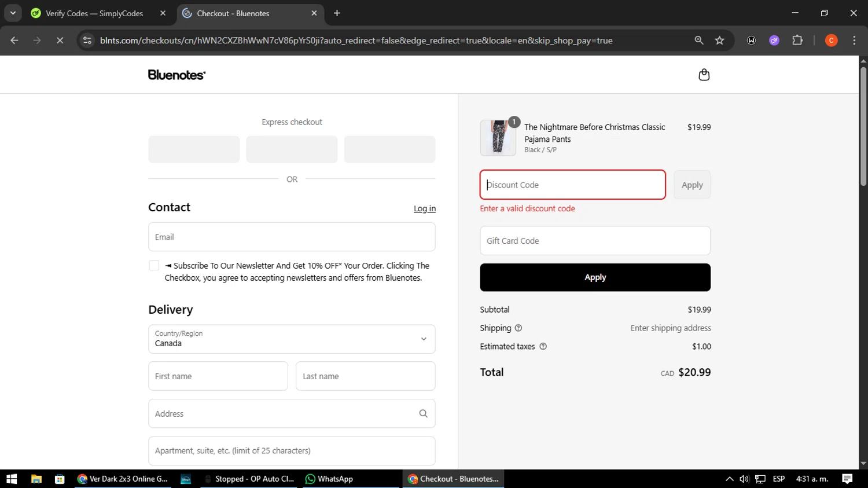Screen dimensions: 868x488
Task: Click the product title Nightmare Before Christmas
Action: pyautogui.click(x=595, y=133)
